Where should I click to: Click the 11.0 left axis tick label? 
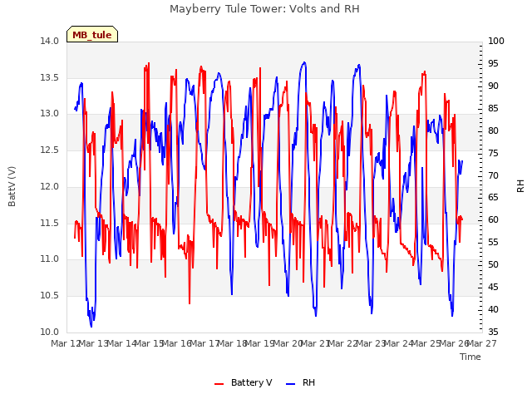click(50, 259)
